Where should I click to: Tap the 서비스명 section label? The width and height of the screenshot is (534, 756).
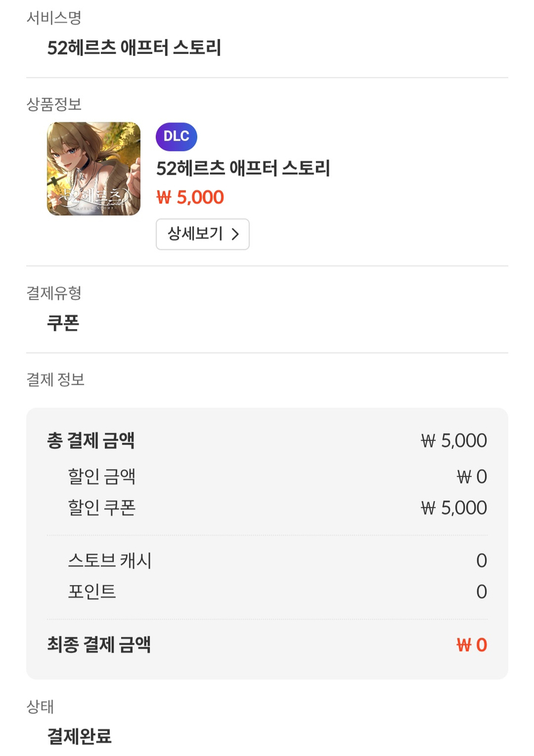(54, 18)
